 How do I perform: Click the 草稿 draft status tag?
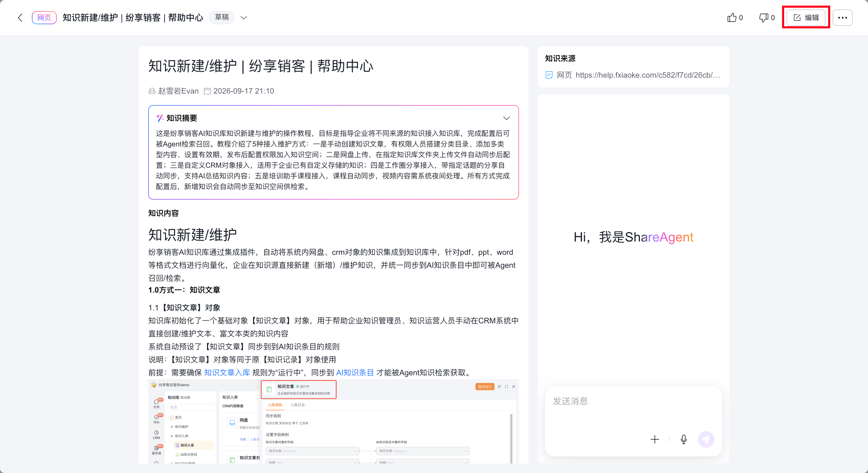(222, 17)
